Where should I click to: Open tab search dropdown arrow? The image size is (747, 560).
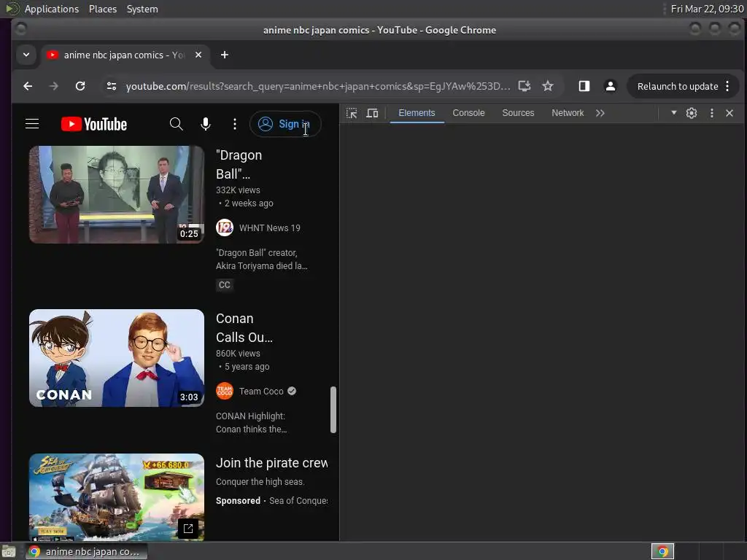[26, 55]
